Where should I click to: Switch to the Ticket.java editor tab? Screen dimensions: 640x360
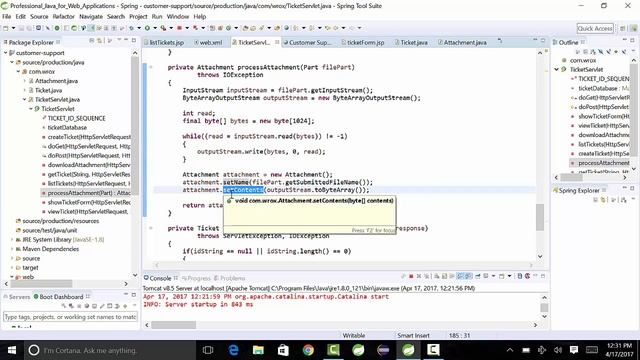click(411, 42)
